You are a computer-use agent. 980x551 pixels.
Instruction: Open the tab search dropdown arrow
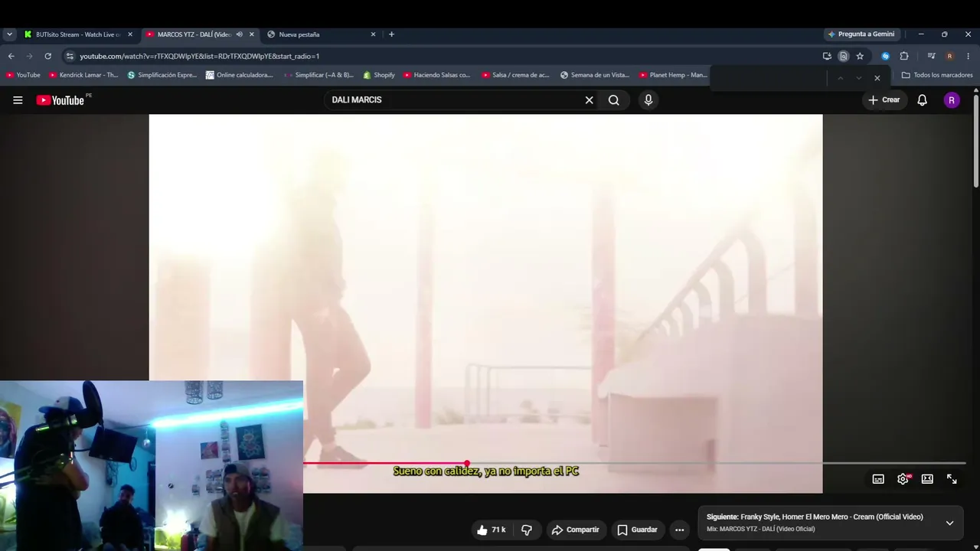(9, 34)
